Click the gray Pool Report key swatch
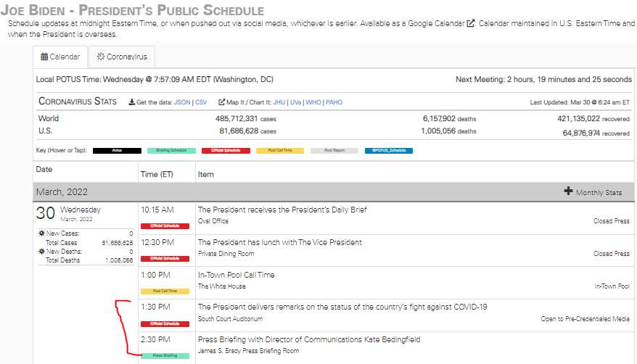The image size is (637, 364). coord(334,151)
